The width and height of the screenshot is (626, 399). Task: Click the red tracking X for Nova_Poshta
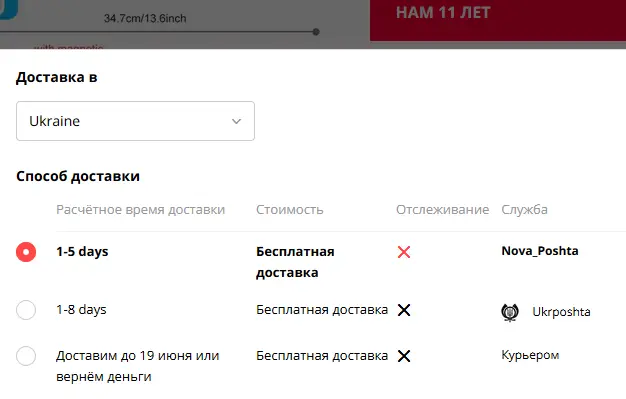[404, 252]
